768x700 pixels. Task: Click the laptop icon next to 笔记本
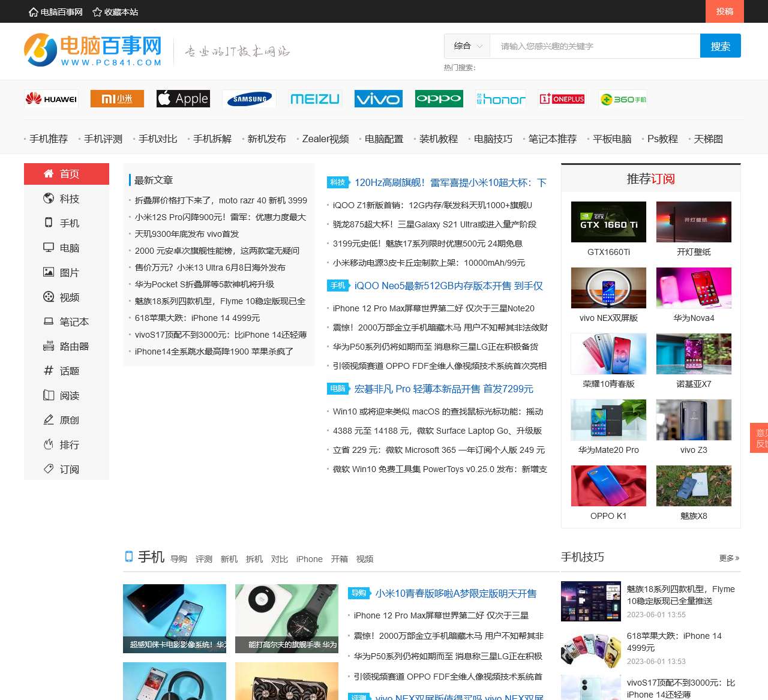[49, 321]
